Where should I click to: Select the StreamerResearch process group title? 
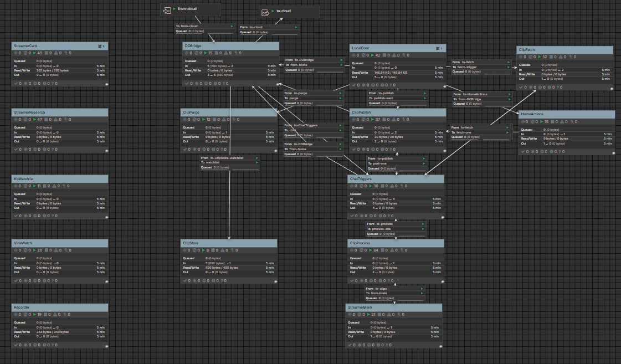pos(29,112)
